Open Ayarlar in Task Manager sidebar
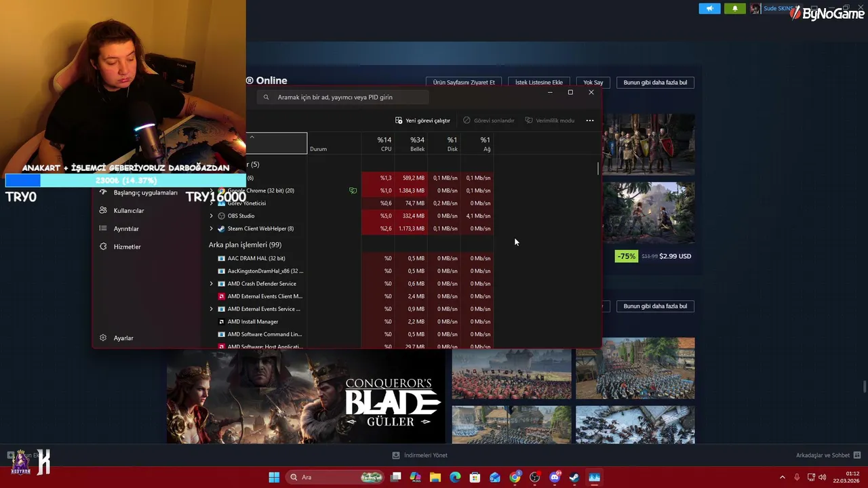Viewport: 868px width, 488px height. 123,338
